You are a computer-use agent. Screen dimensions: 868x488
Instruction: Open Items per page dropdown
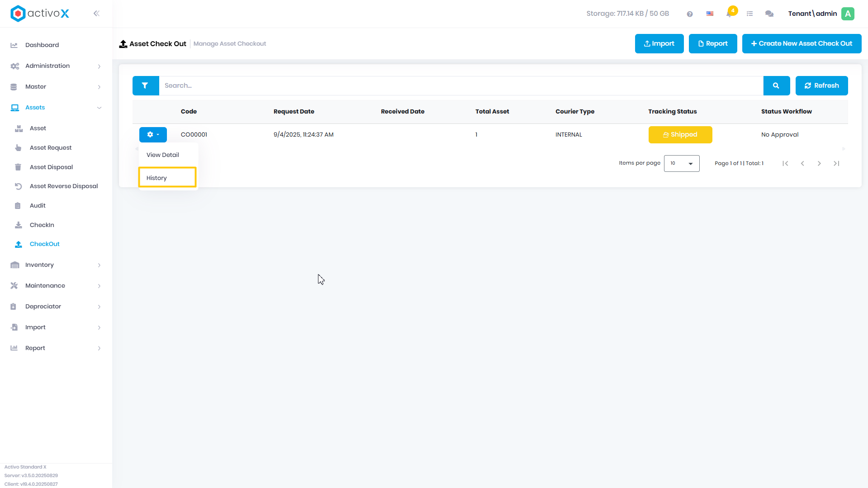pos(682,163)
